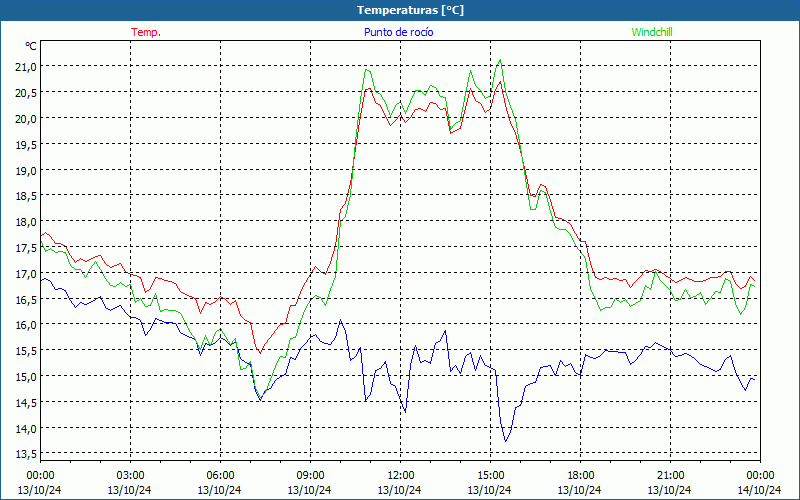
Task: Click the 20,5 y-axis value
Action: tap(26, 92)
